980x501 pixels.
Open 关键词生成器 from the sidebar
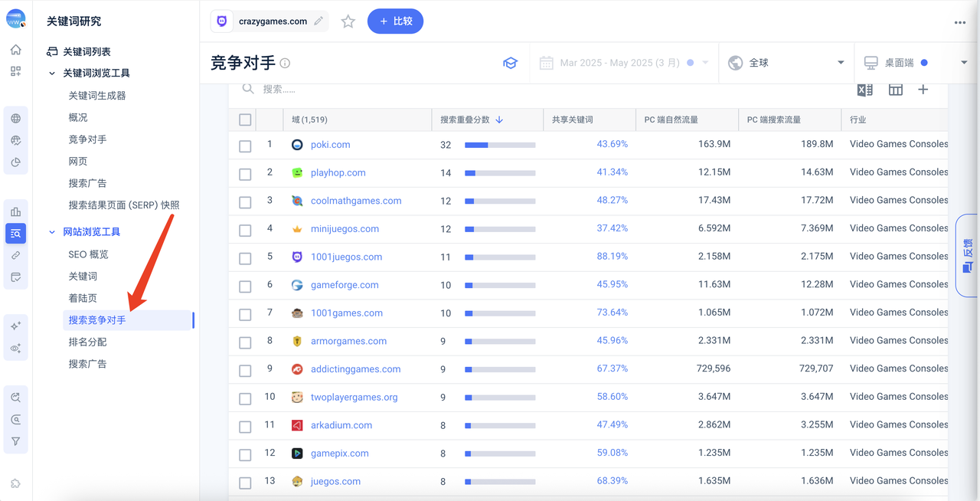96,96
